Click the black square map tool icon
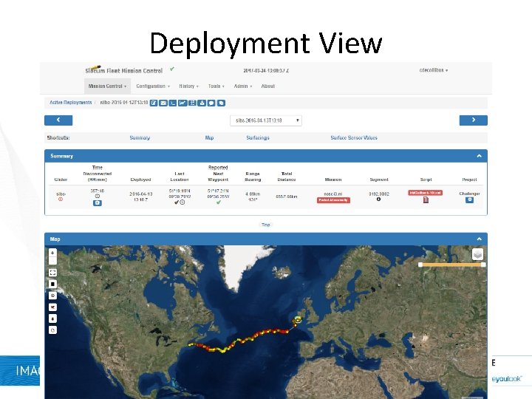 pos(52,284)
